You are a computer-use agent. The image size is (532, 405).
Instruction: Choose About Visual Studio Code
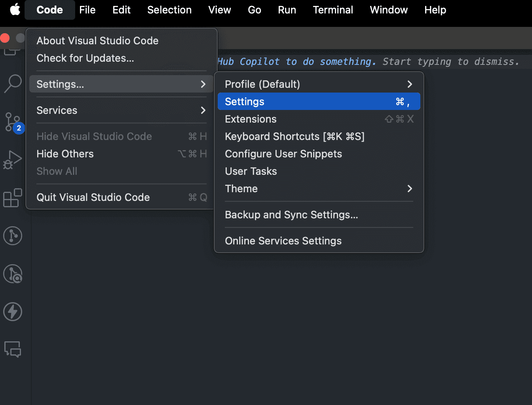coord(122,41)
